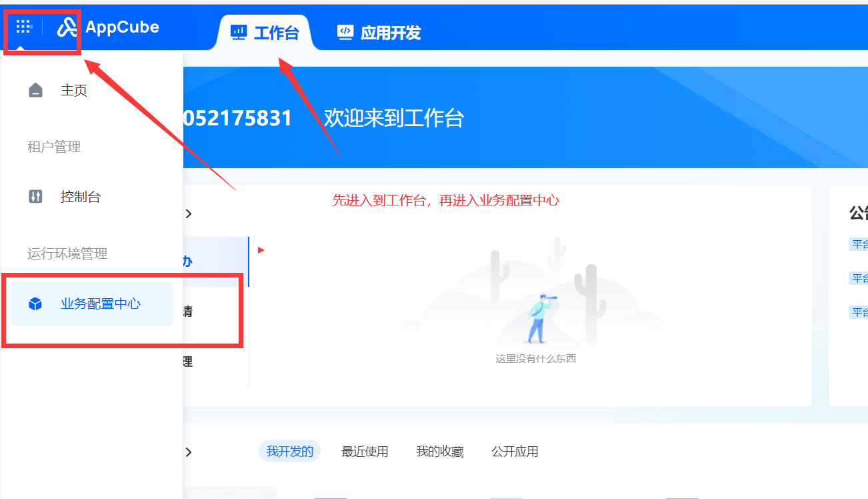The image size is (868, 499).
Task: Expand the chevron above the to-do list
Action: (189, 213)
